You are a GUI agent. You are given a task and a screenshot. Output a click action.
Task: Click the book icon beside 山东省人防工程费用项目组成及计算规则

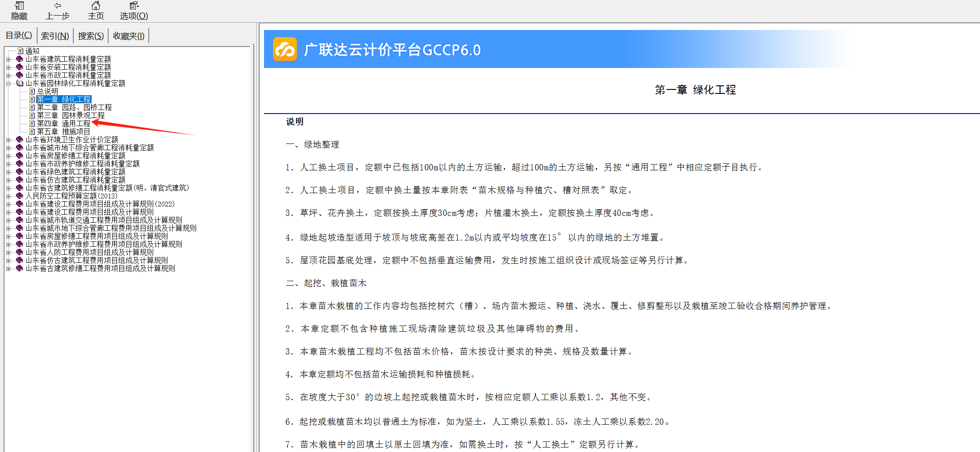(x=20, y=252)
